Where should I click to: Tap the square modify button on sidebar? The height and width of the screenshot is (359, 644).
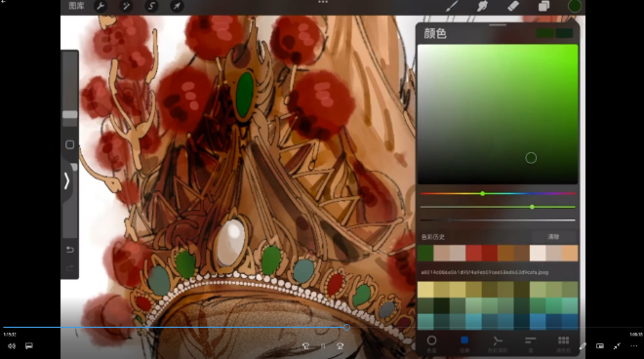tap(70, 144)
